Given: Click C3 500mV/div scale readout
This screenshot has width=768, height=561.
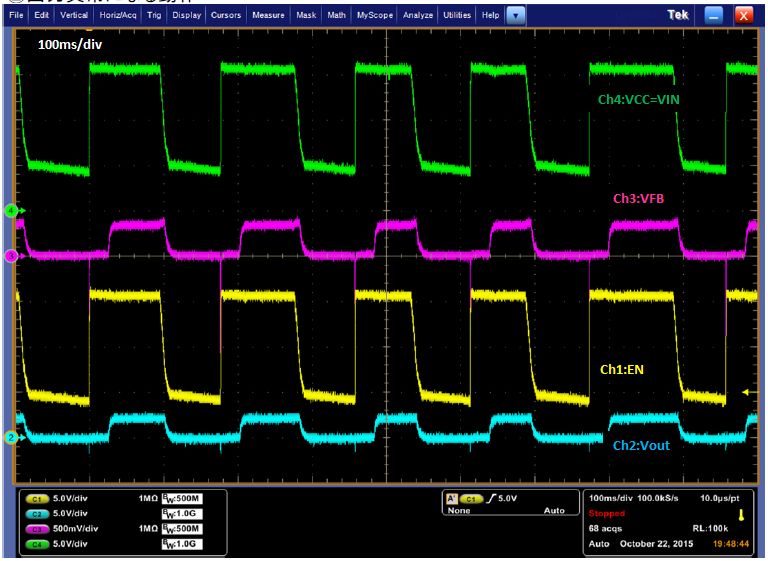Looking at the screenshot, I should 75,529.
